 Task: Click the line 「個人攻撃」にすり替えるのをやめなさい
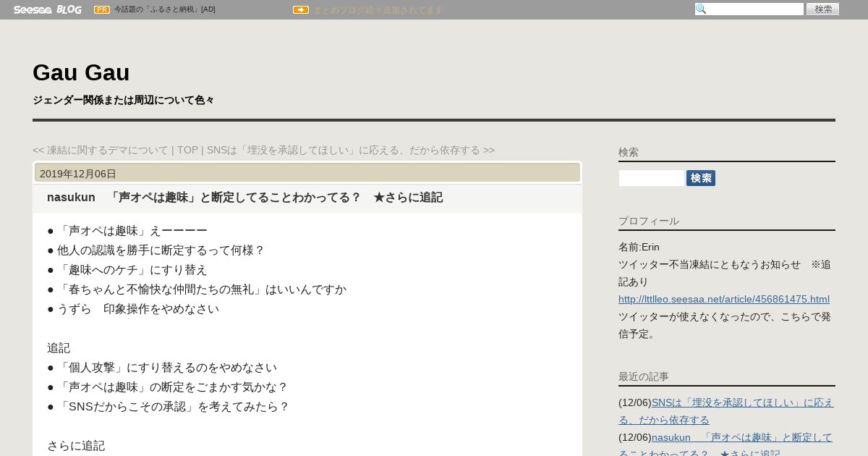162,368
